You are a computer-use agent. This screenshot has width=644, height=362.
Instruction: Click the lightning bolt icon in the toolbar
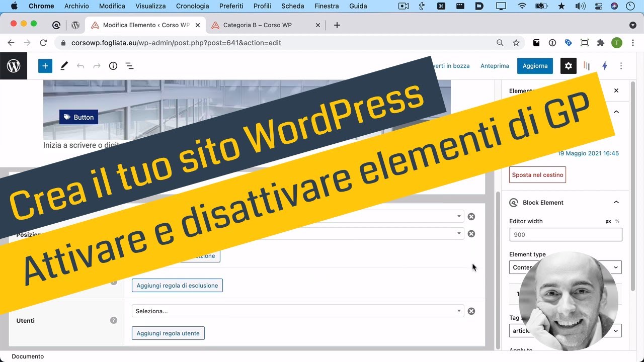click(605, 66)
